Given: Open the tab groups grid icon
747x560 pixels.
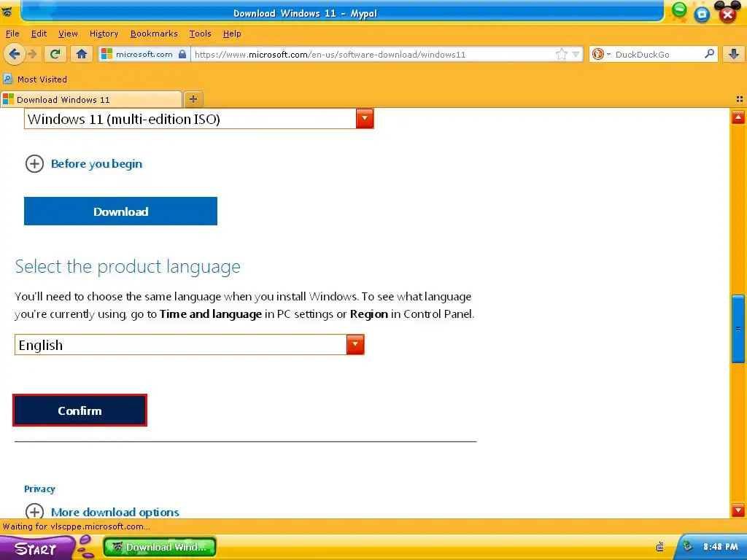Looking at the screenshot, I should [x=740, y=99].
